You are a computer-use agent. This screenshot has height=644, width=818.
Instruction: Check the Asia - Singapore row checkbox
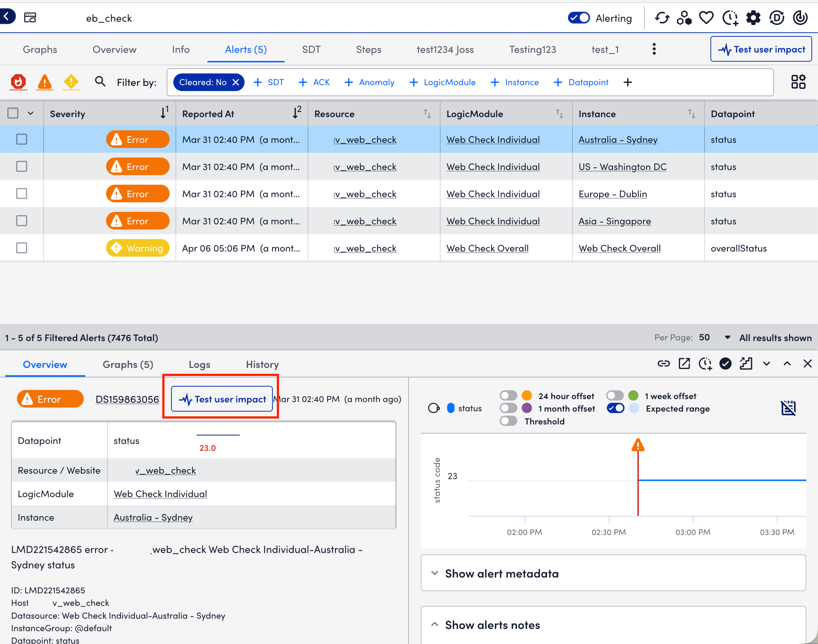(22, 221)
